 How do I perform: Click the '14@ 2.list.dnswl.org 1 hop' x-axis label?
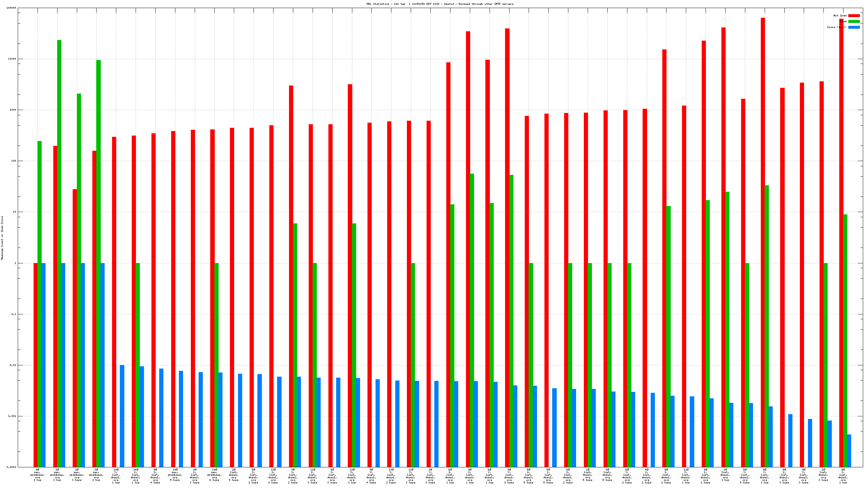(x=135, y=476)
